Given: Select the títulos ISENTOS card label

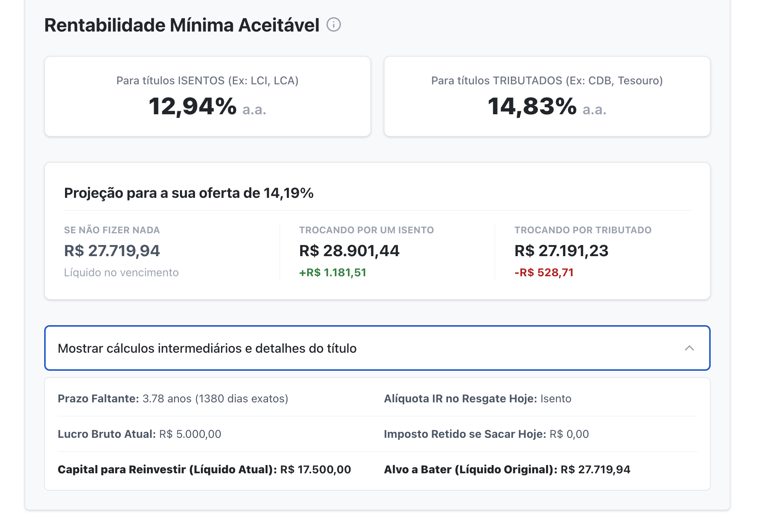Looking at the screenshot, I should [x=207, y=80].
